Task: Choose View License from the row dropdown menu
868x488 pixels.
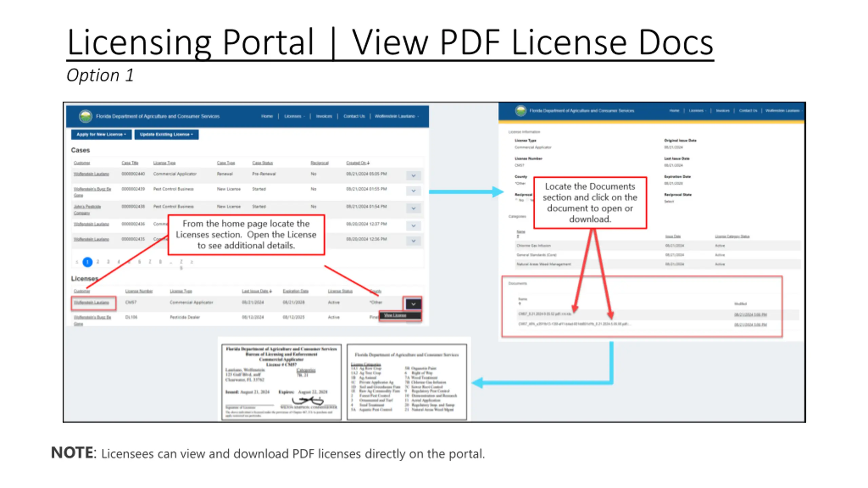Action: pyautogui.click(x=400, y=316)
